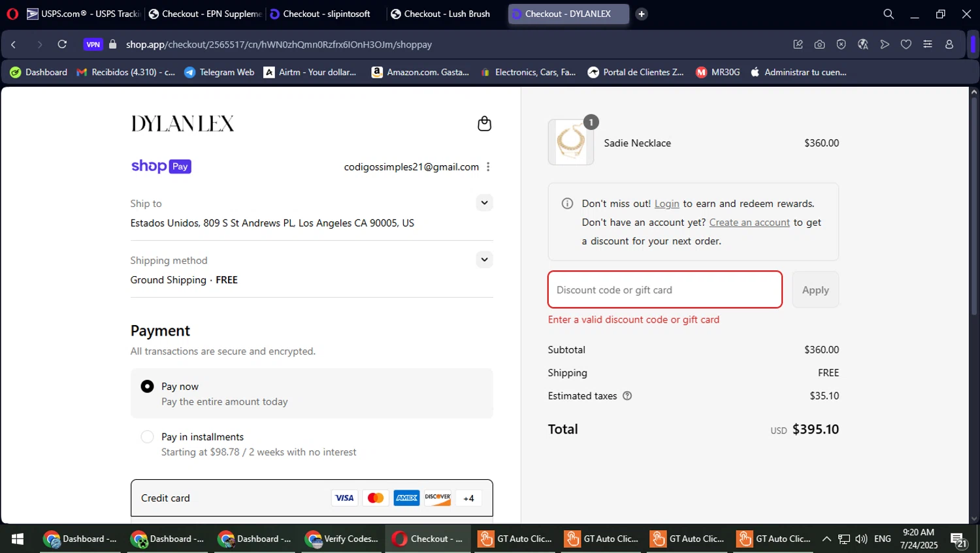Screen dimensions: 980x553
Task: Open the MR30G bookmark
Action: click(718, 72)
